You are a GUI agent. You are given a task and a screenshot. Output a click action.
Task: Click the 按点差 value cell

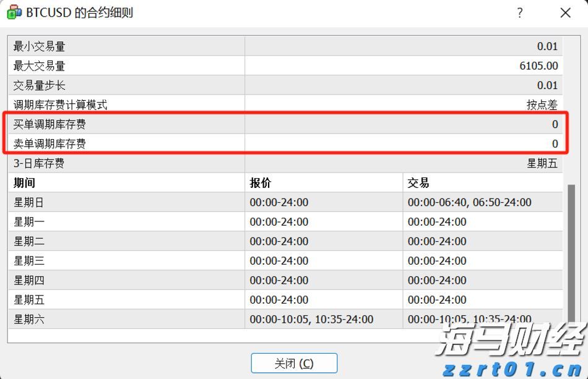542,104
